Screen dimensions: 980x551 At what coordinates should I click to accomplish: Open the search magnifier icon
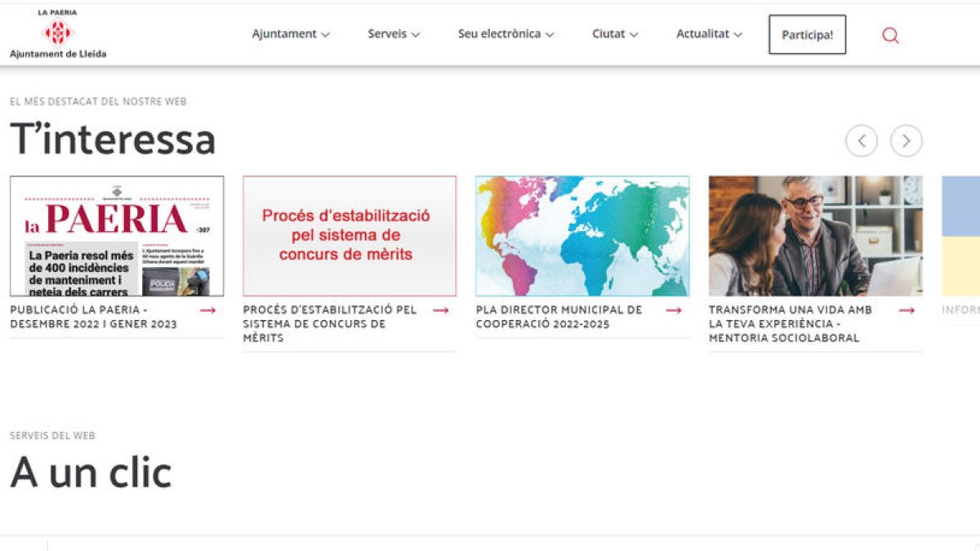891,35
